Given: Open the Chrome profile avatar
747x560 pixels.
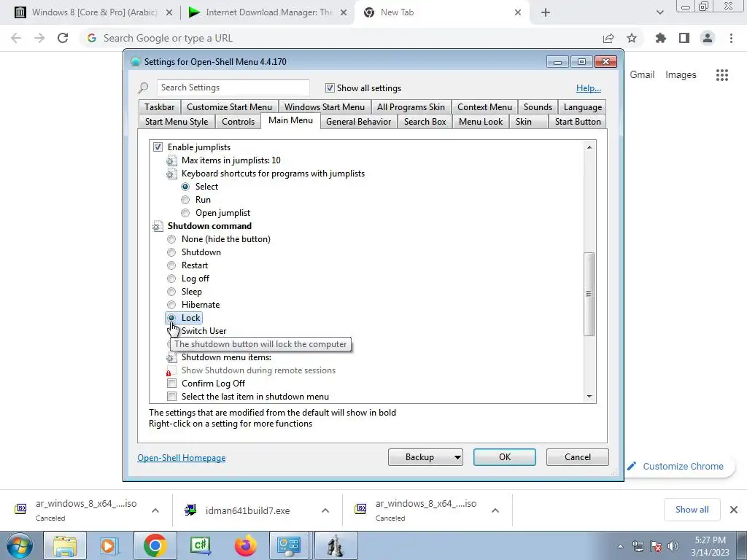Looking at the screenshot, I should click(708, 38).
